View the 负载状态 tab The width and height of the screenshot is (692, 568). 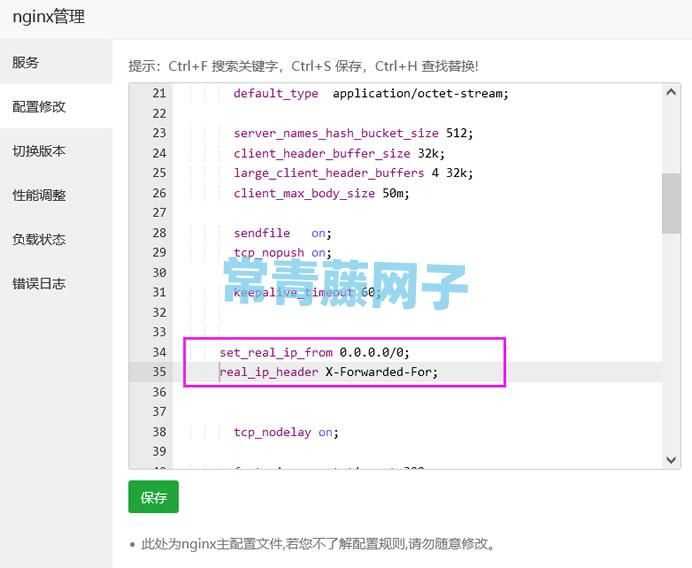(56, 239)
